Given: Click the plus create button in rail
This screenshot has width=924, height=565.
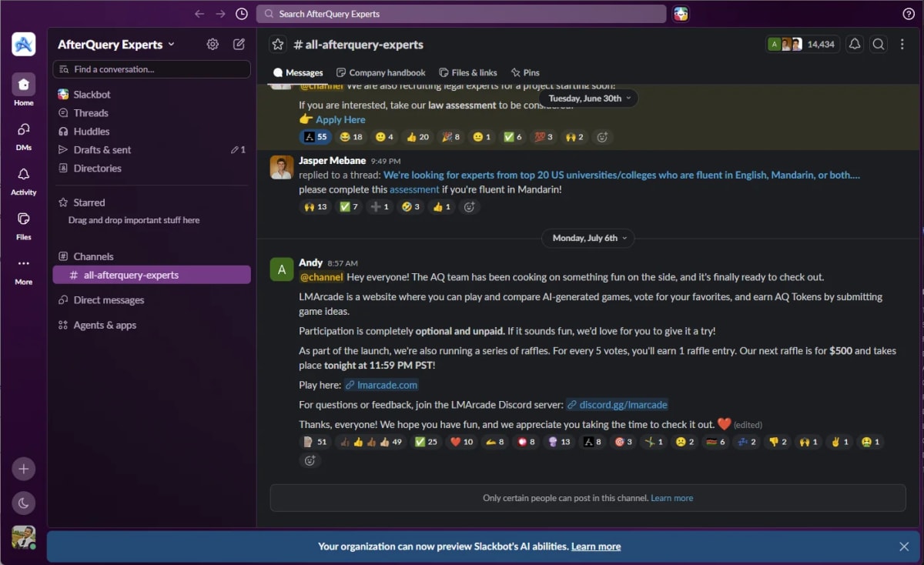Looking at the screenshot, I should pyautogui.click(x=24, y=469).
